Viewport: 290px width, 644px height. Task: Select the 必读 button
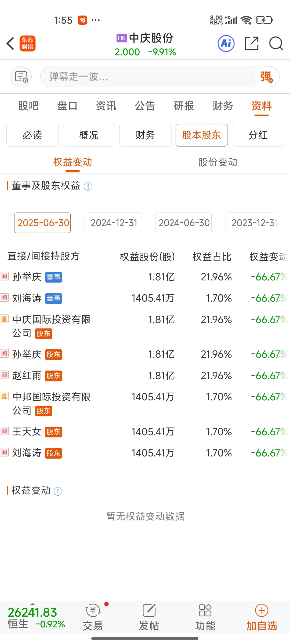[32, 135]
